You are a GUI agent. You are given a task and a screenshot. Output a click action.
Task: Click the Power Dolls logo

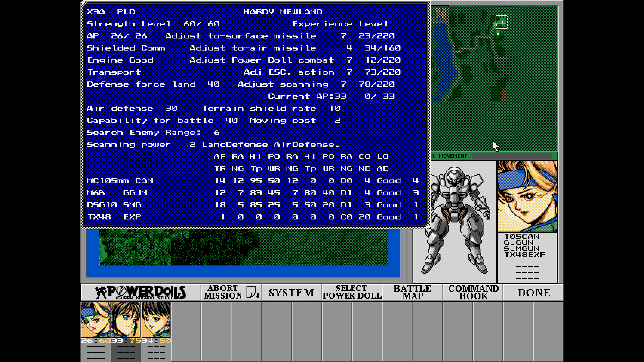click(141, 292)
